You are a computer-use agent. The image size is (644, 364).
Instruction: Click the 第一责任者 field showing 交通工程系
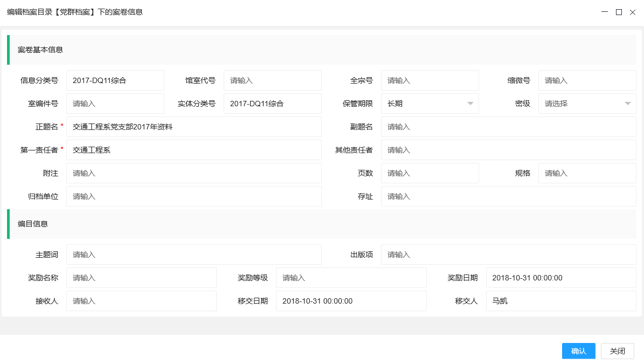tap(194, 150)
